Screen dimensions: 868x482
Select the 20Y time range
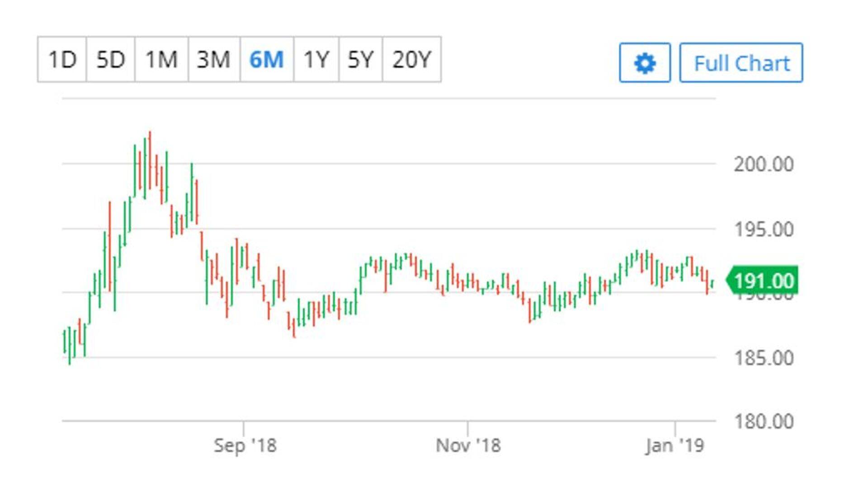coord(411,60)
